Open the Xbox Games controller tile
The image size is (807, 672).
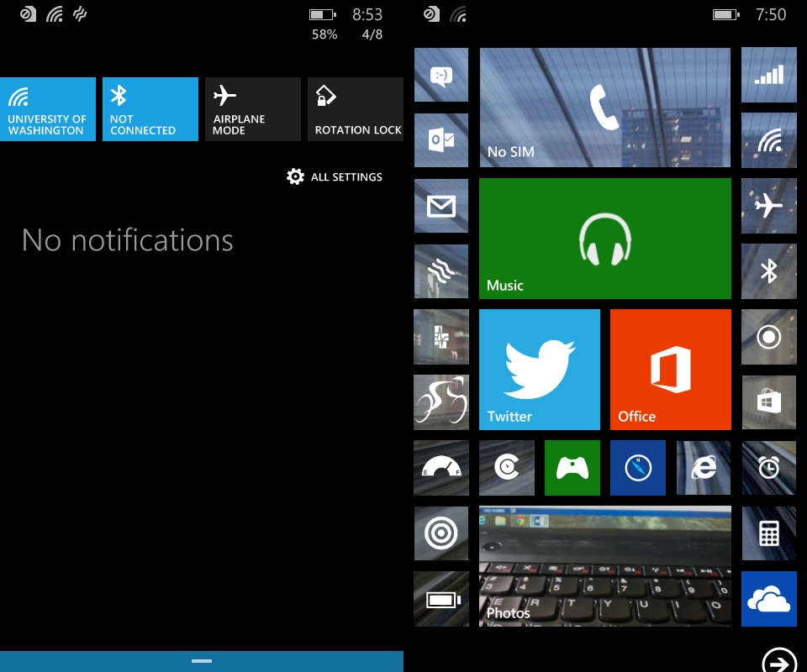[x=572, y=468]
